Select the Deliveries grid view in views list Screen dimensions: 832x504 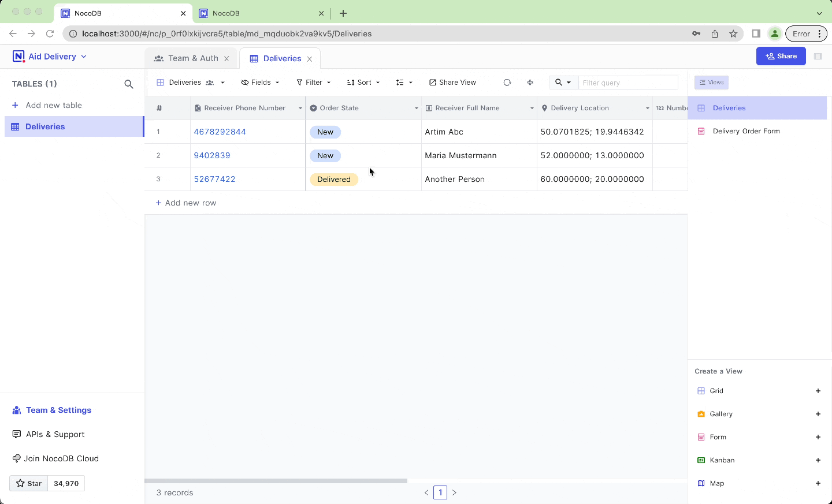[x=757, y=108]
